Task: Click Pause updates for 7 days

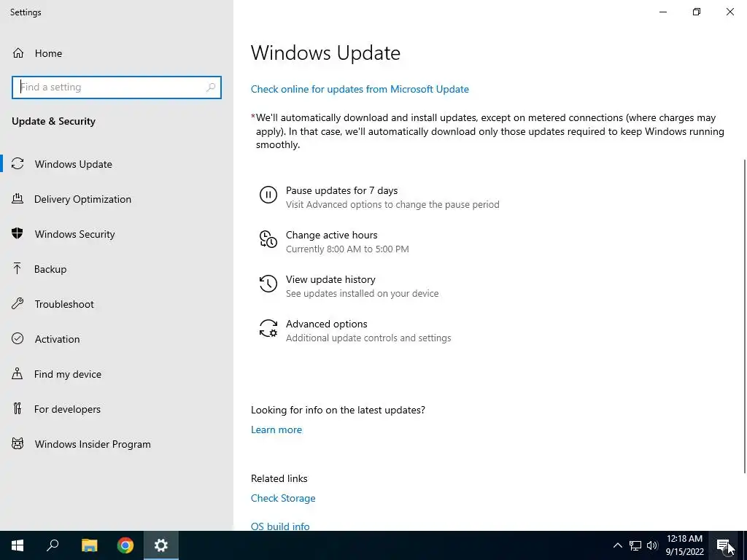Action: 341,190
